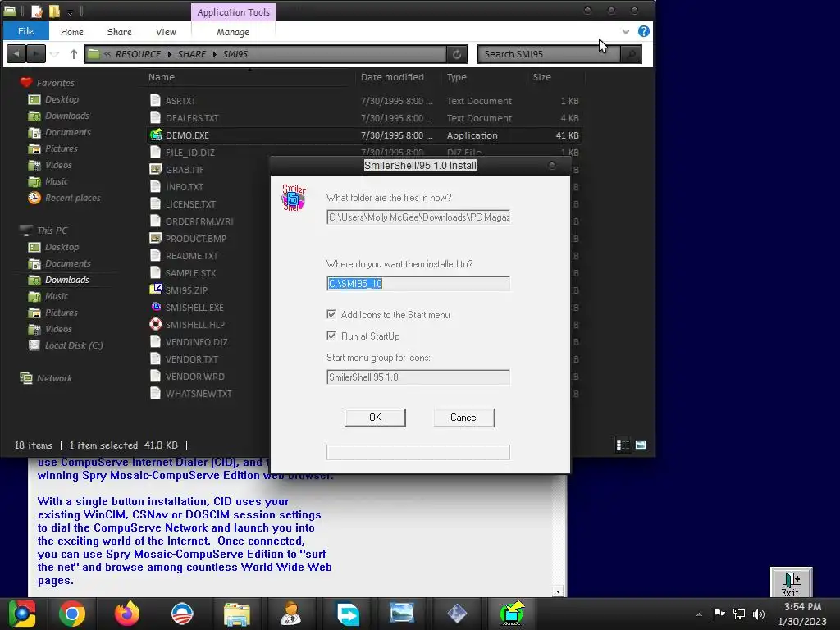
Task: Go up one folder level
Action: pyautogui.click(x=73, y=53)
